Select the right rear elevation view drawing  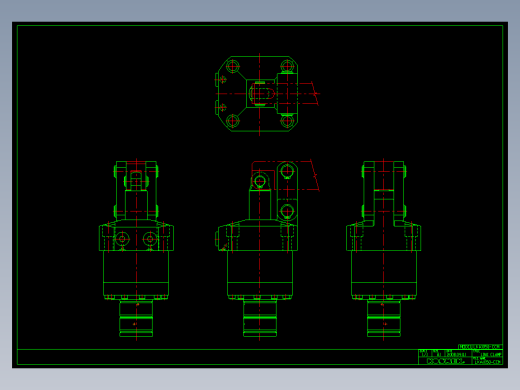383,249
